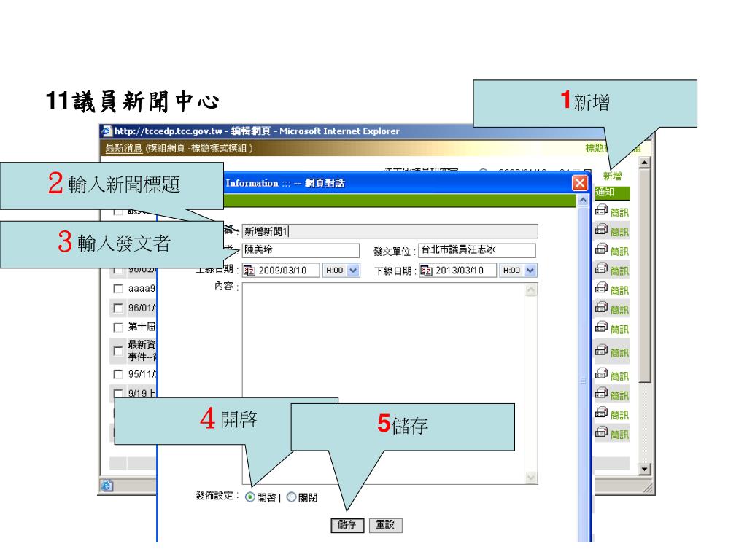Click the title field containing 新增新聞1
This screenshot has width=747, height=560.
390,231
